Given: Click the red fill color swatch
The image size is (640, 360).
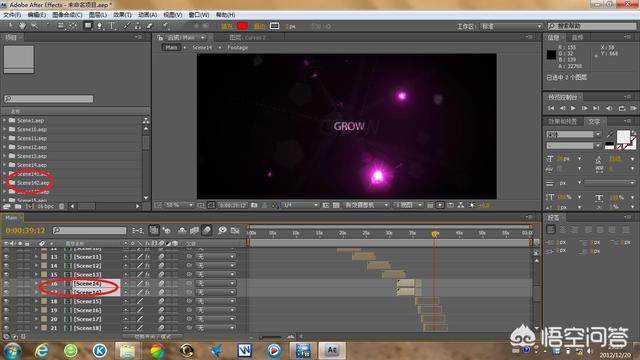Looking at the screenshot, I should point(242,26).
